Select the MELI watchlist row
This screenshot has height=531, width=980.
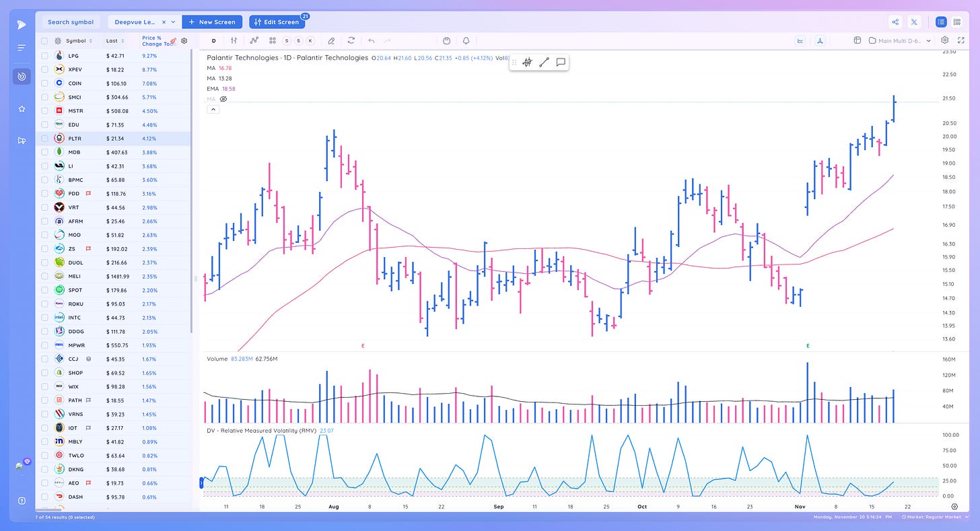114,276
